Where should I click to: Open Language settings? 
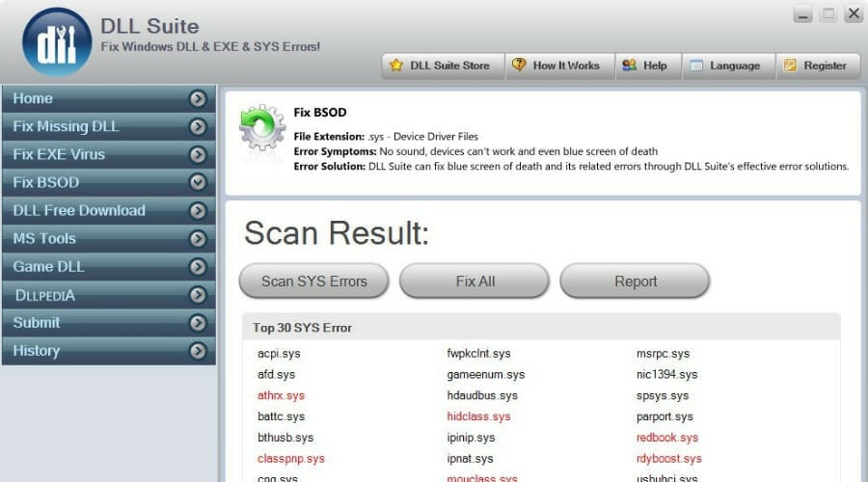728,66
